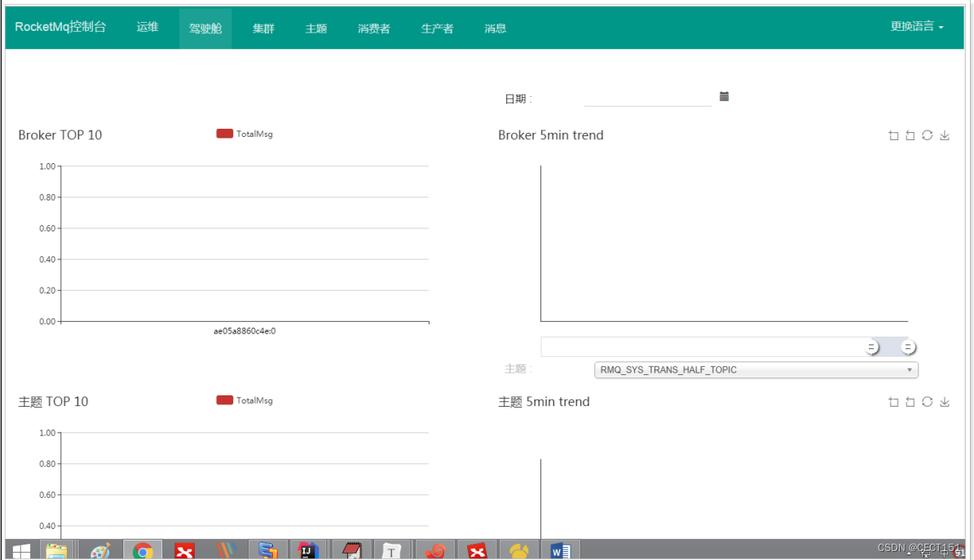Click the ae05a8860c4e:0 broker axis label
This screenshot has width=974, height=560.
[245, 331]
